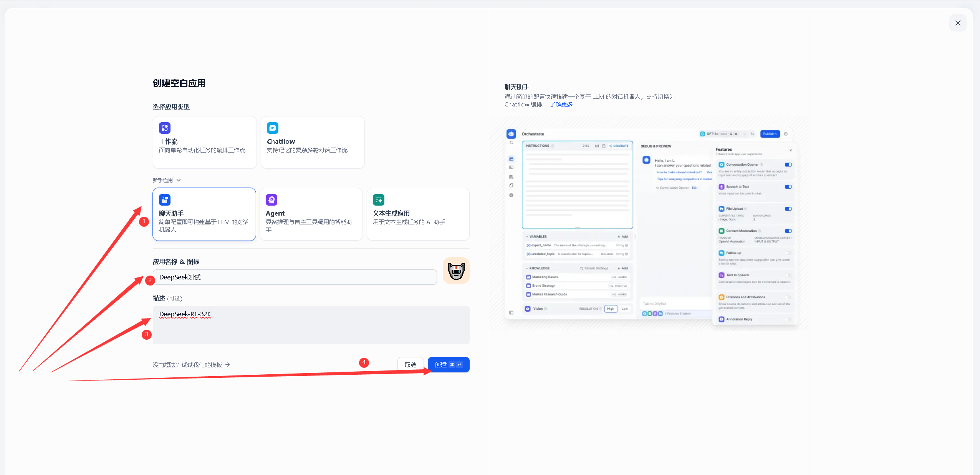Pick the Agent app type icon
The height and width of the screenshot is (475, 980).
(271, 200)
